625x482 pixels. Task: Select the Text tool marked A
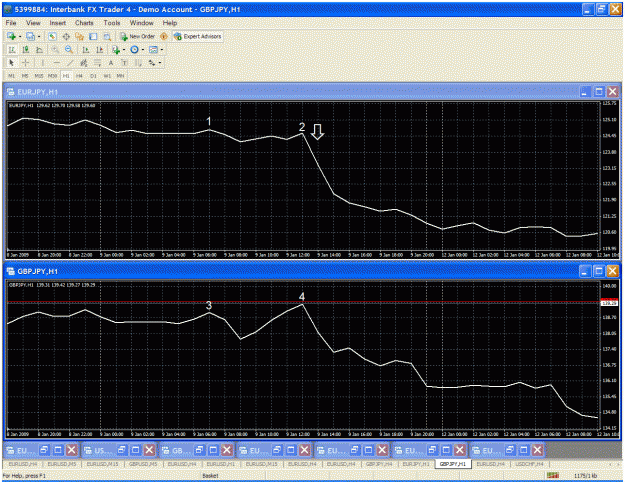(111, 63)
